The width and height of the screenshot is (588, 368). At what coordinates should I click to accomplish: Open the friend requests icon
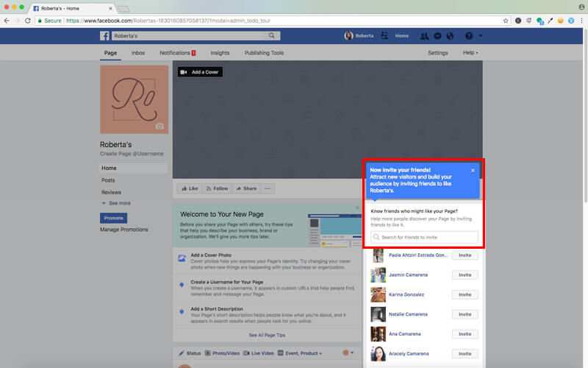pos(424,36)
